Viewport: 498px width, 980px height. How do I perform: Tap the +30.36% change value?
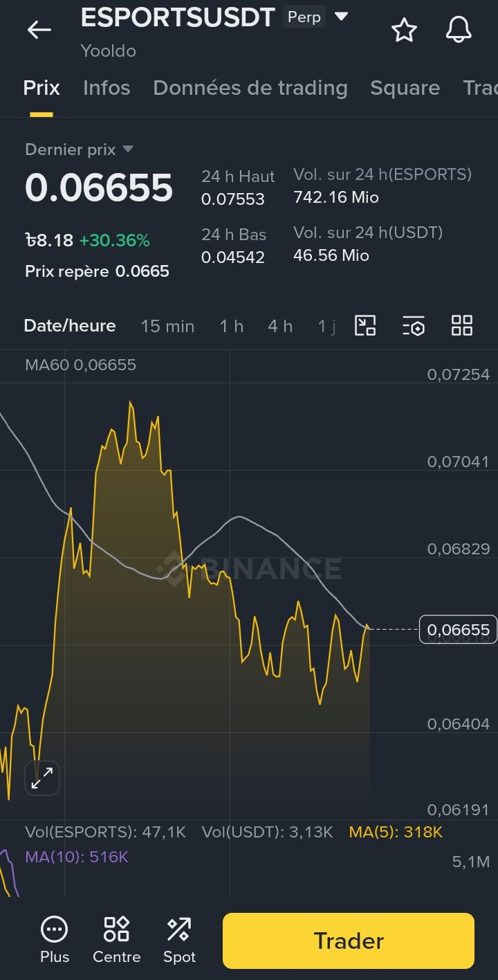pos(115,241)
